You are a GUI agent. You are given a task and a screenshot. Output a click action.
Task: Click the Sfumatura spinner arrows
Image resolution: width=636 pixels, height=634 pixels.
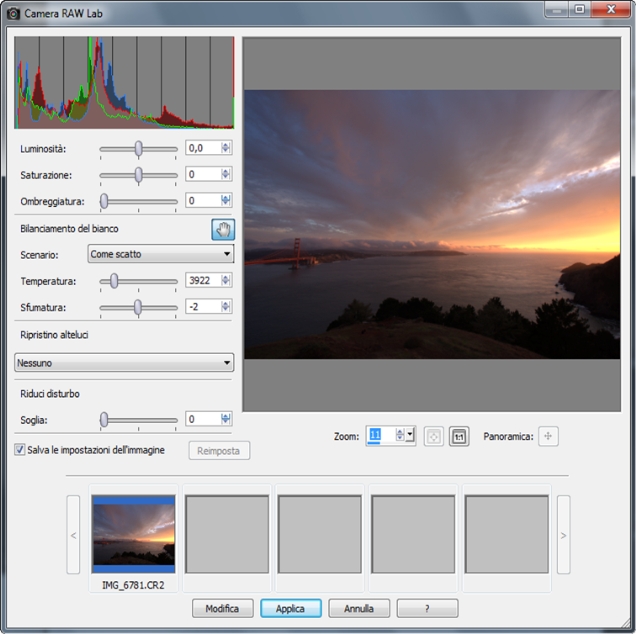click(x=226, y=307)
